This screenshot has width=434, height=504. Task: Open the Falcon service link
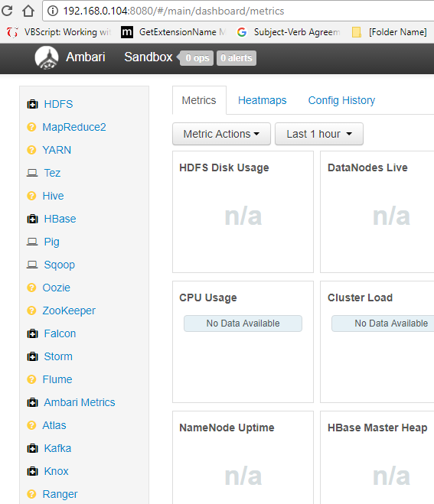(x=60, y=333)
